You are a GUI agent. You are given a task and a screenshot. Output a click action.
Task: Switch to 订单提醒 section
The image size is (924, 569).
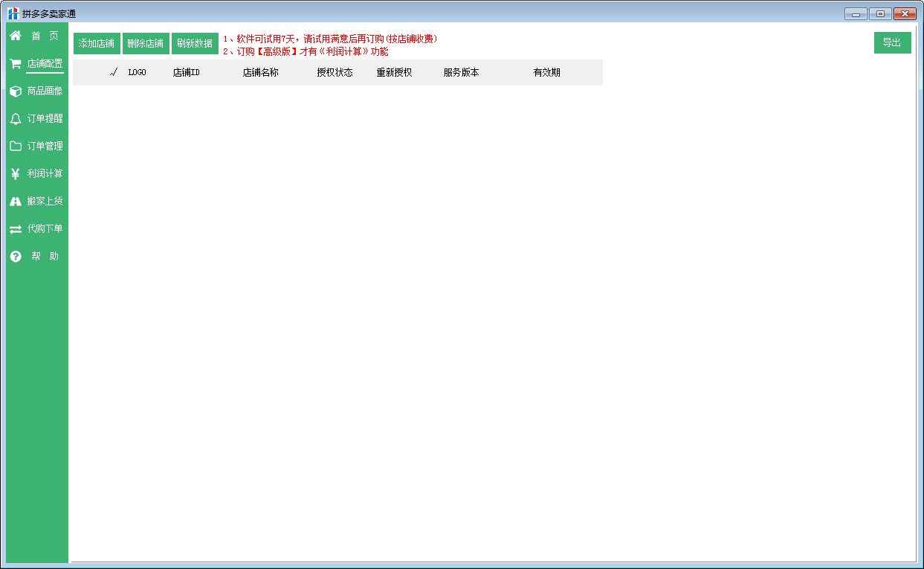[x=45, y=119]
